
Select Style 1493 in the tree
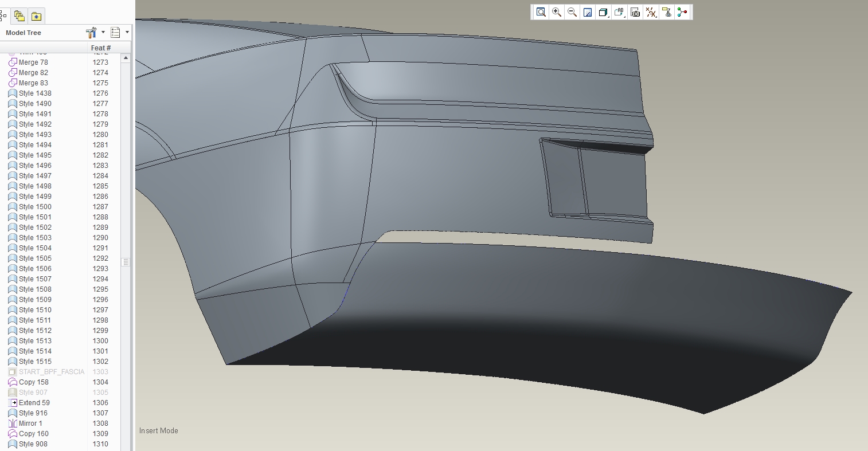click(x=35, y=135)
